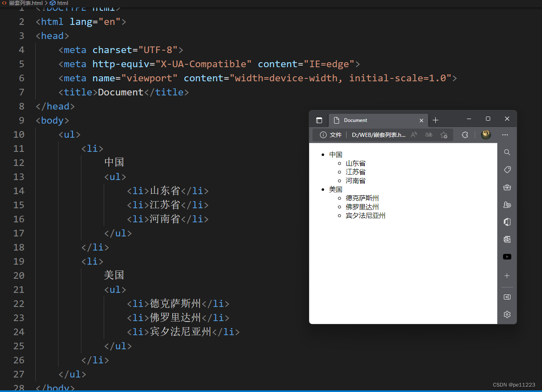Click 宾夕法尼亚州 in code line 24
The height and width of the screenshot is (392, 542).
(181, 331)
